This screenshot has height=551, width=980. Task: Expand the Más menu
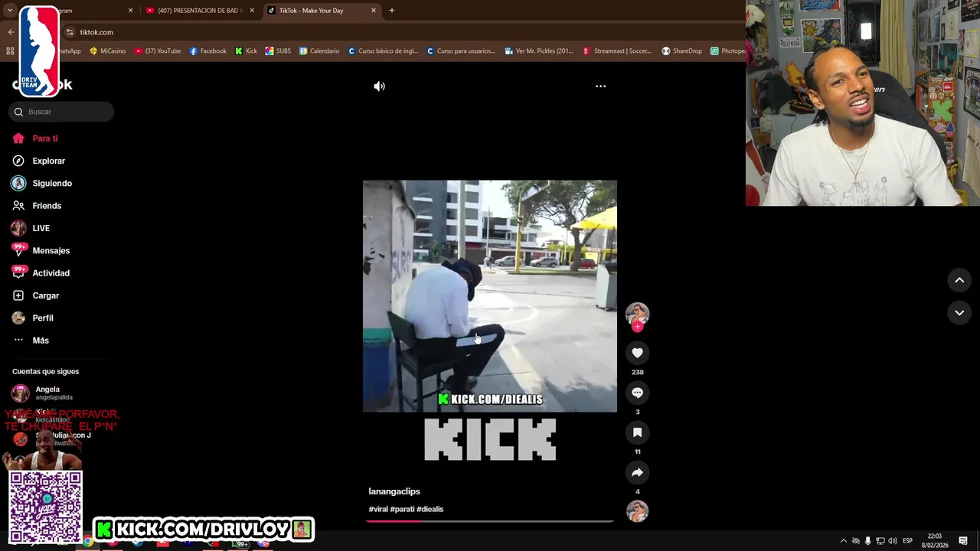41,341
